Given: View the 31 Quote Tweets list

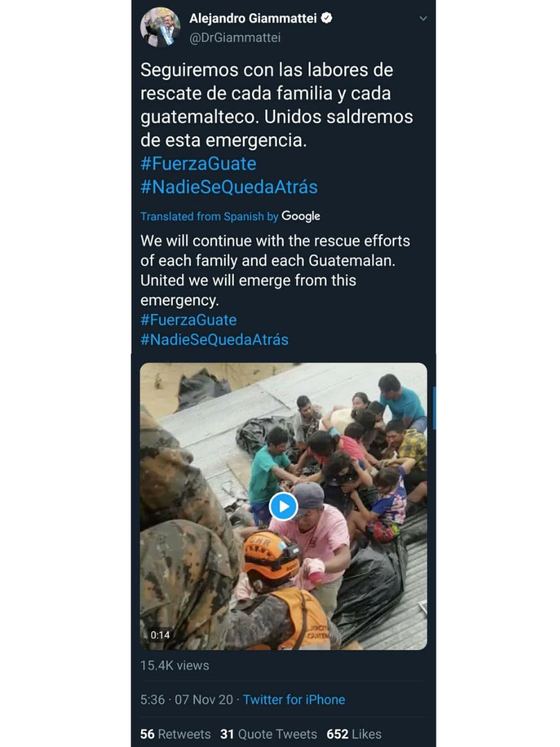Looking at the screenshot, I should [268, 734].
